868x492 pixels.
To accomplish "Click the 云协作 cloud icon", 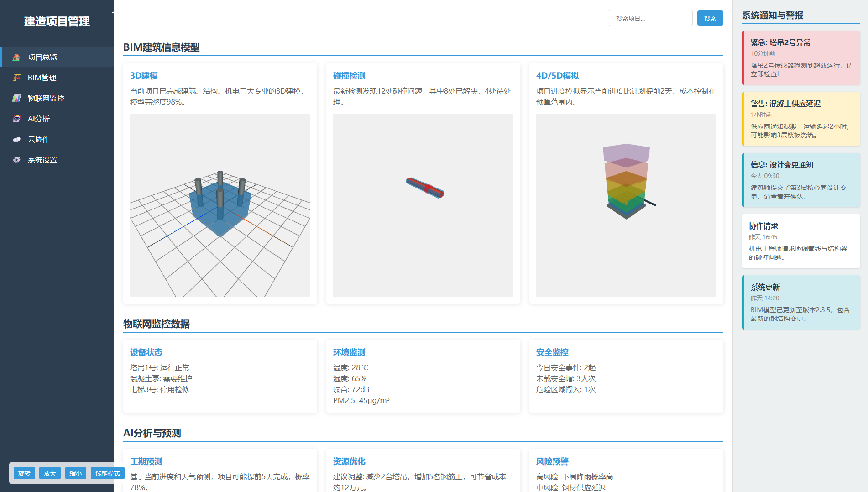I will 16,139.
